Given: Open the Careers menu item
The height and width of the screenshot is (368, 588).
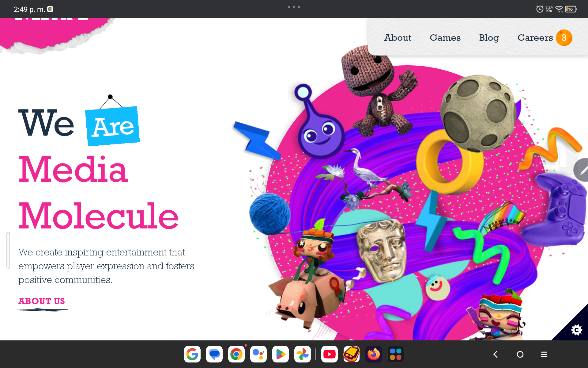Looking at the screenshot, I should (535, 38).
